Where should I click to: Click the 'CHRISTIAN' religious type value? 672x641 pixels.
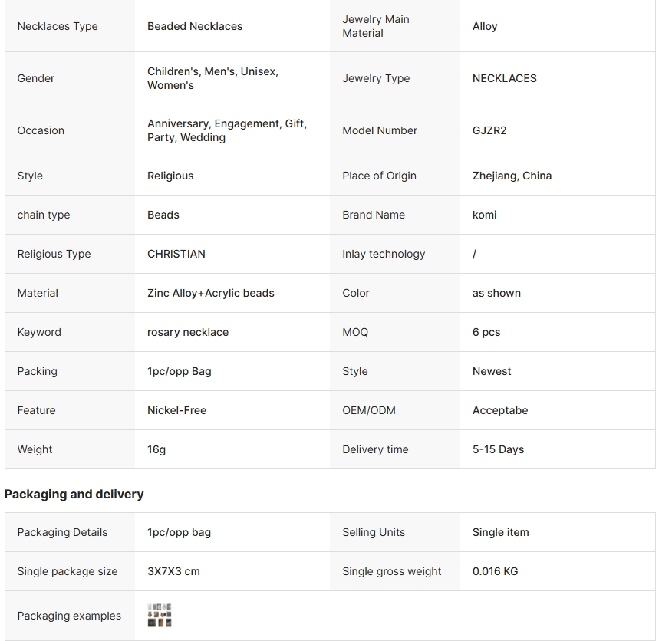(176, 254)
